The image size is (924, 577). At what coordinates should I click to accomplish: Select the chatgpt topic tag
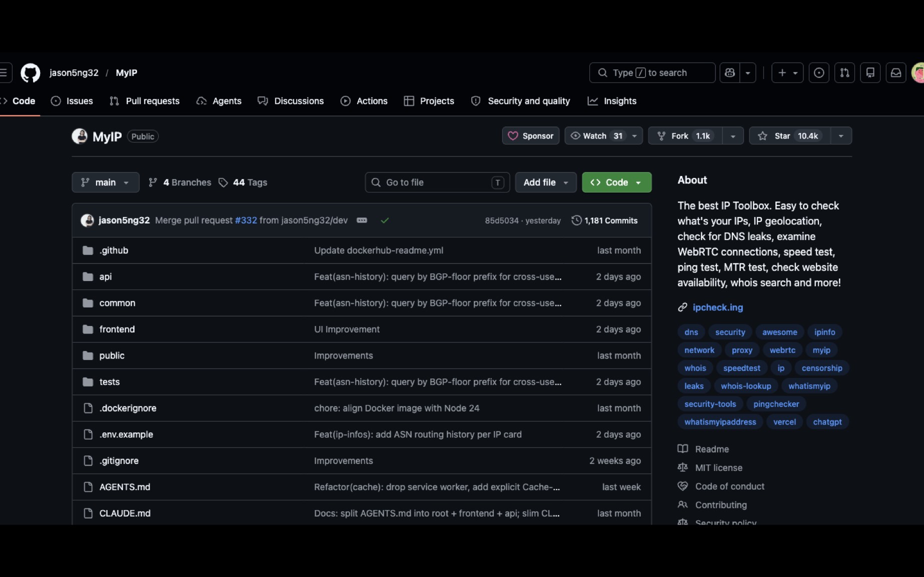pyautogui.click(x=827, y=422)
